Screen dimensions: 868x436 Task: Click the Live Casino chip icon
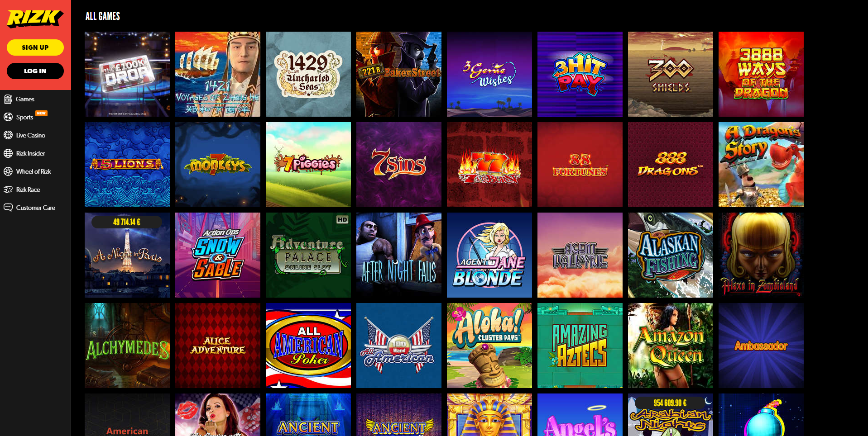click(x=8, y=135)
